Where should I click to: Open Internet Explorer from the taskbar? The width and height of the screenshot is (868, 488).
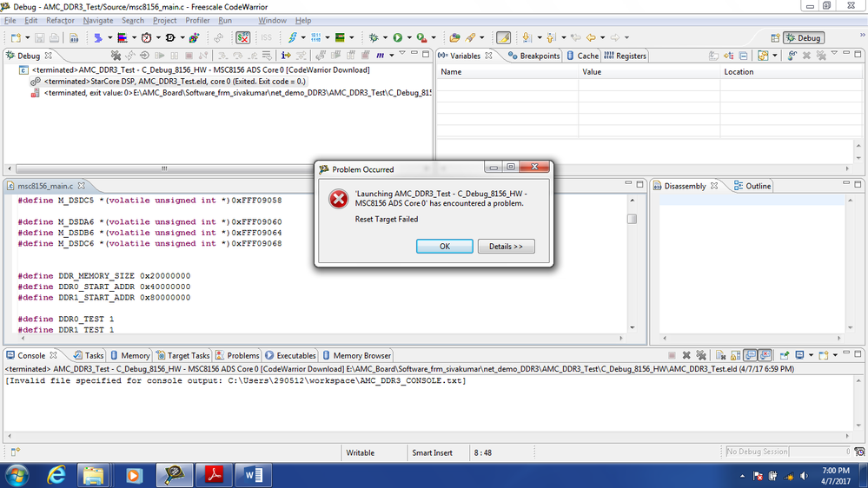pyautogui.click(x=56, y=475)
